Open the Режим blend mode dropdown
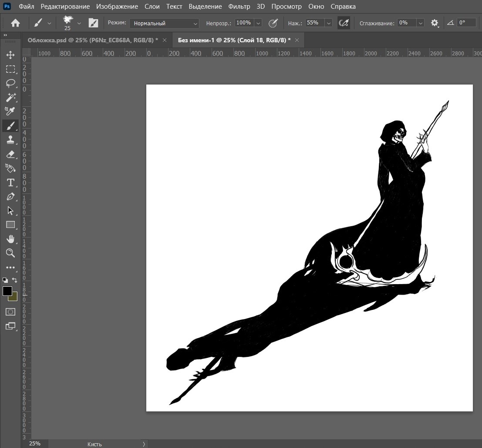482x448 pixels. coord(164,23)
